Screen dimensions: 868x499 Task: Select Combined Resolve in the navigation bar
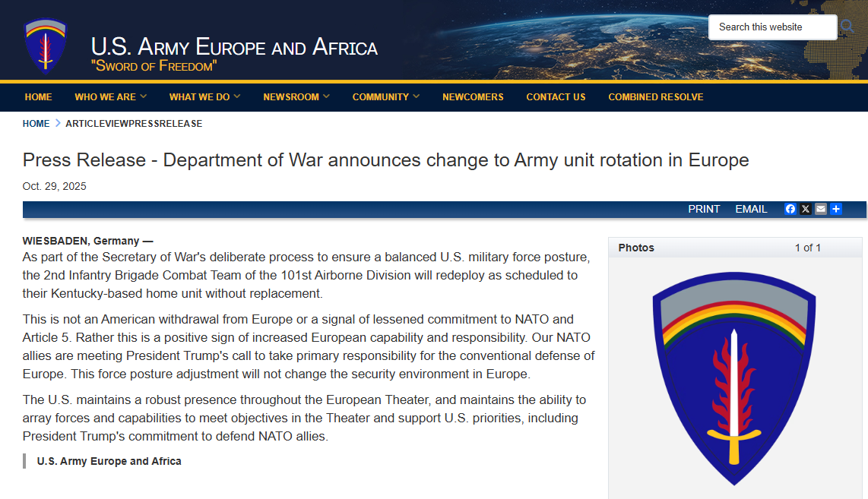click(x=655, y=97)
